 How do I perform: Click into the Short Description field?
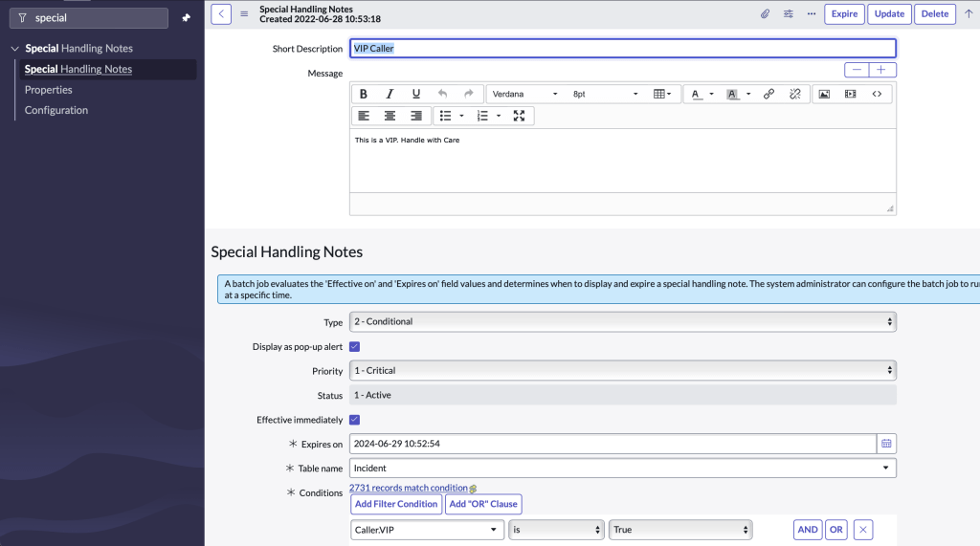pos(622,48)
